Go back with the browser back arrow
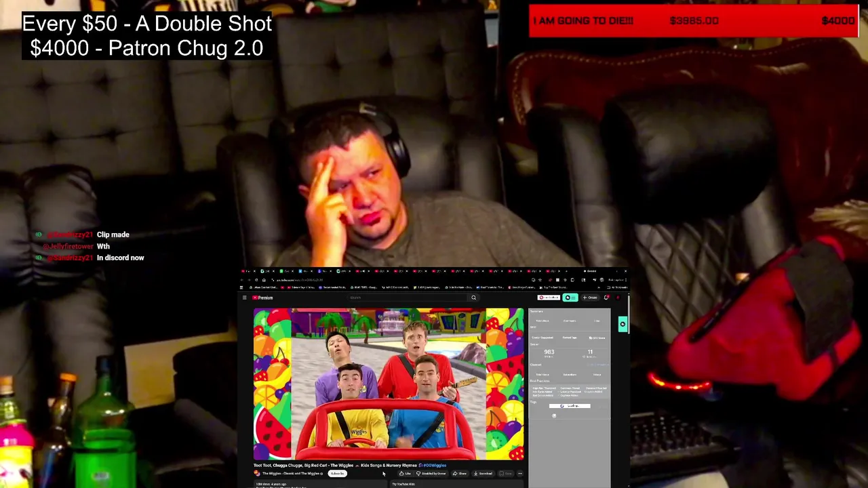This screenshot has width=868, height=488. [x=241, y=280]
